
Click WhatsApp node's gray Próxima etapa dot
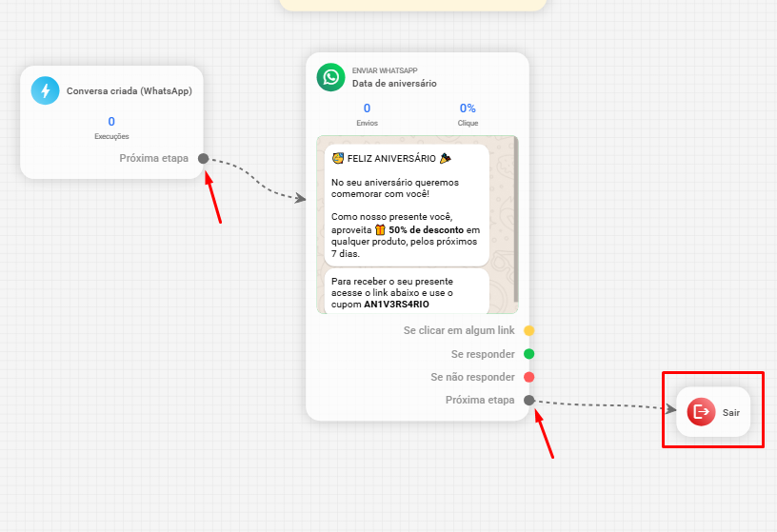529,401
